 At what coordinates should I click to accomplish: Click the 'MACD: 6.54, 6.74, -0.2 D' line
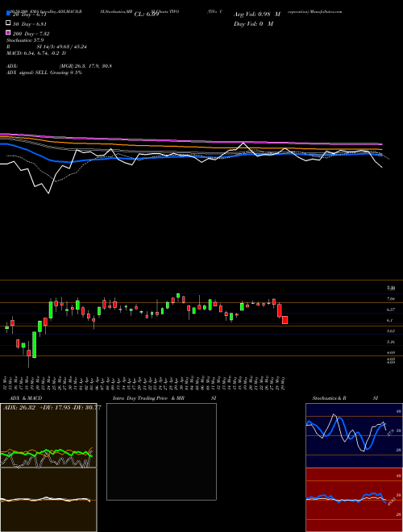point(36,53)
